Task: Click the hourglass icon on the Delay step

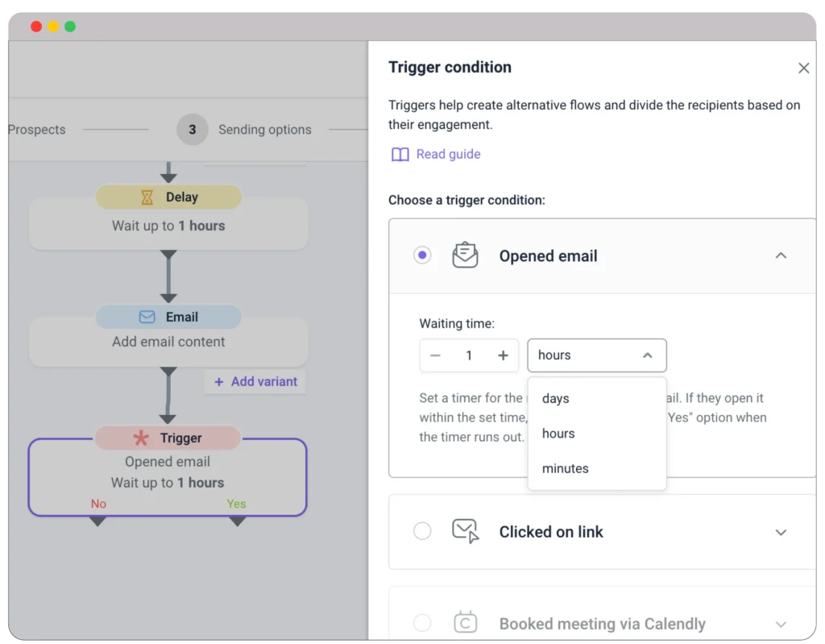Action: pyautogui.click(x=147, y=197)
